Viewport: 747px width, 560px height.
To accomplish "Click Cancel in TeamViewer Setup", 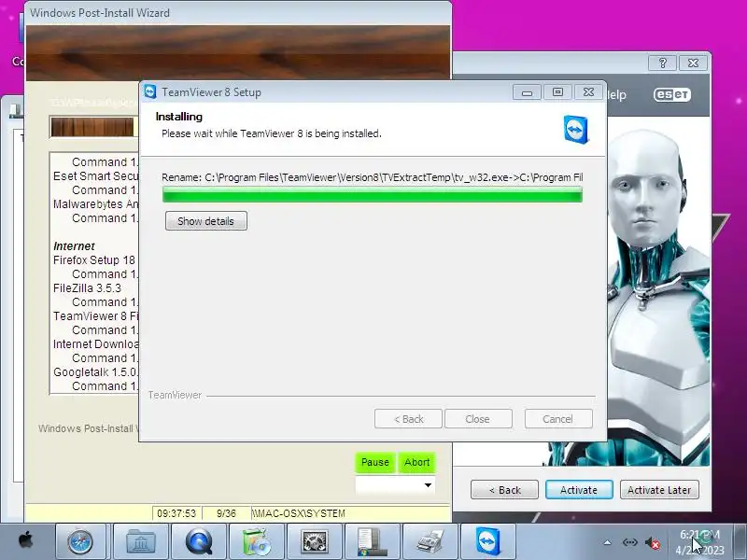I will point(558,419).
